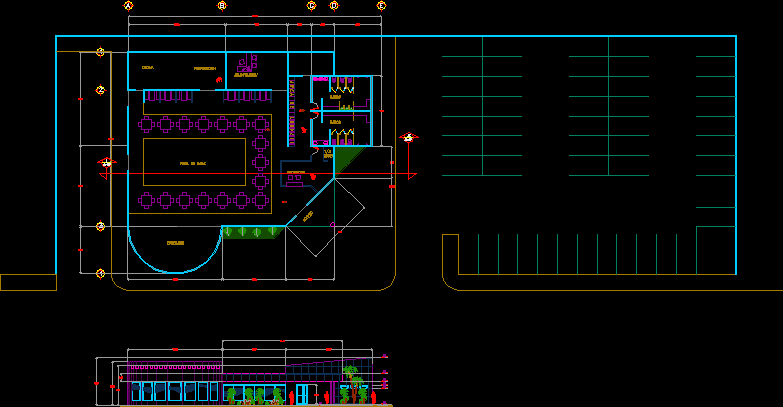Select grid axis bubble C at top

tap(311, 6)
